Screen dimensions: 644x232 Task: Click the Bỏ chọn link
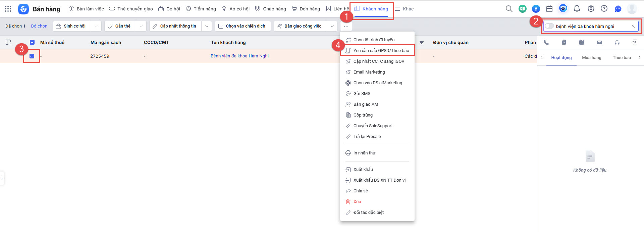(39, 26)
